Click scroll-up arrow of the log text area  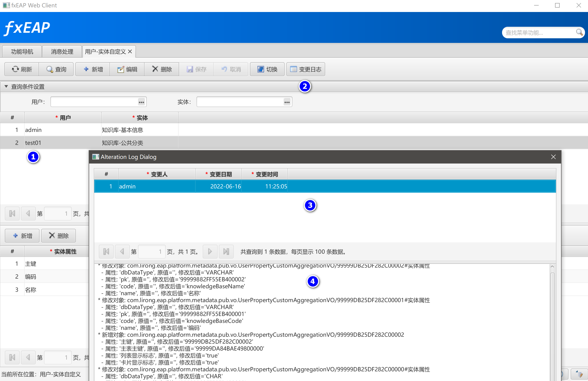(552, 267)
